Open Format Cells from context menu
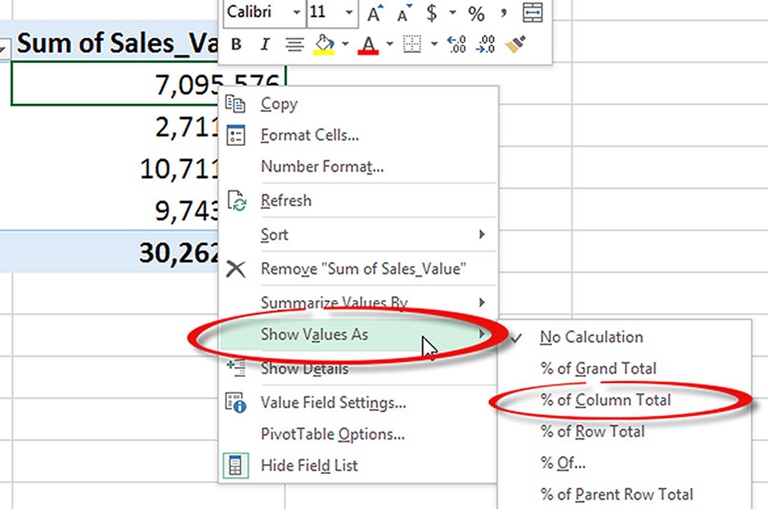768x509 pixels. point(359,135)
